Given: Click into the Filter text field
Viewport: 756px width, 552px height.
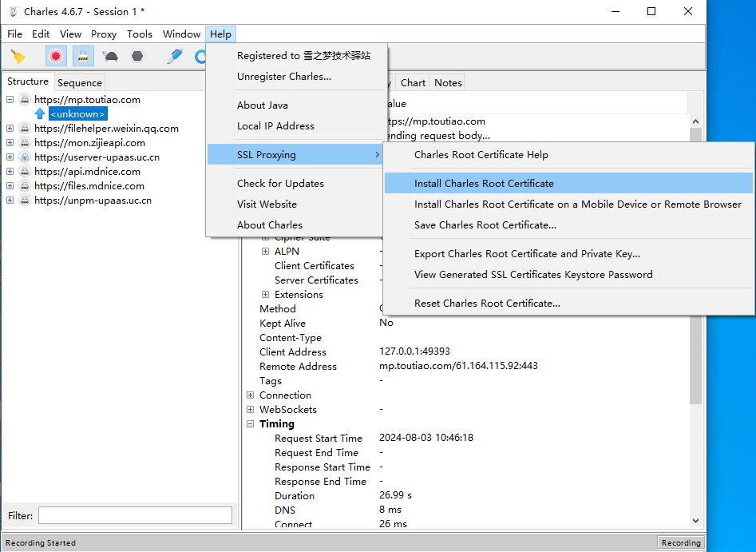Looking at the screenshot, I should [135, 515].
